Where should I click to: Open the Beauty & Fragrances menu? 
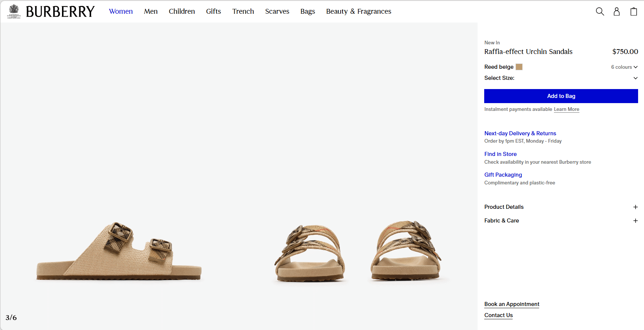pyautogui.click(x=358, y=11)
